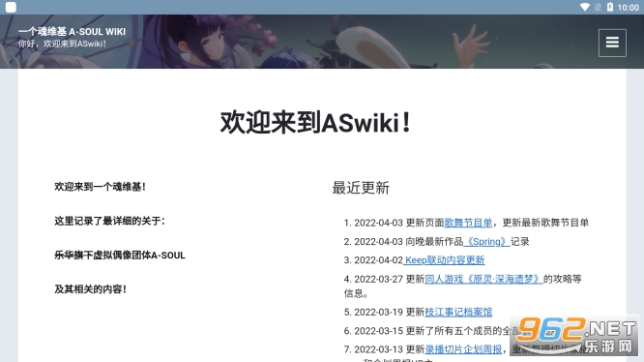Screen dimensions: 644x362
Task: Click the text 乐华旗下虚拟偶像团体A-SOUL
Action: click(120, 256)
